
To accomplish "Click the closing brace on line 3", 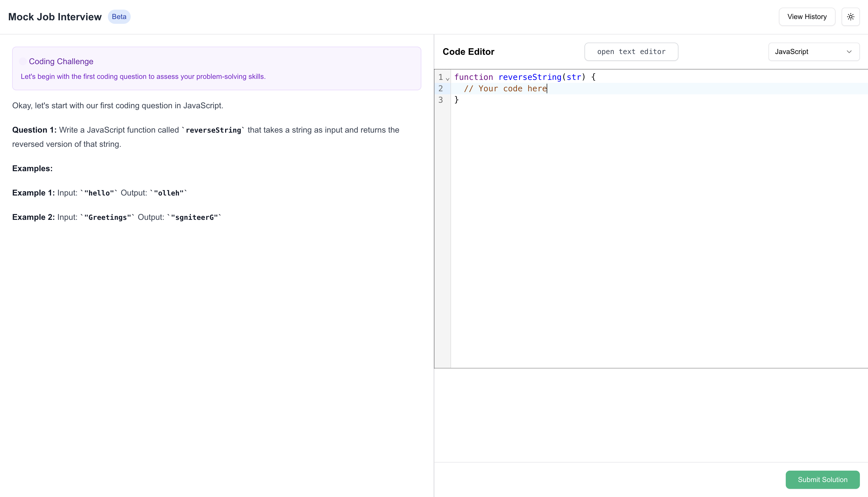I will click(456, 100).
